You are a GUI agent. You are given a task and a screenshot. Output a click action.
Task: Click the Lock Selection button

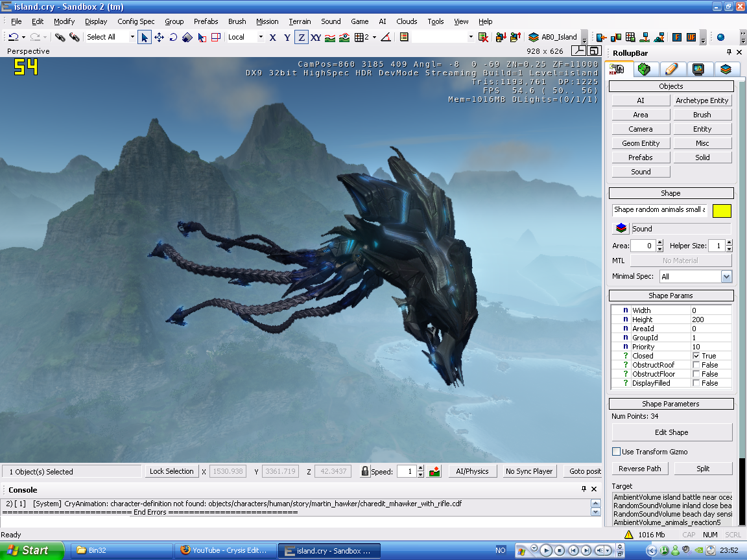pyautogui.click(x=171, y=471)
